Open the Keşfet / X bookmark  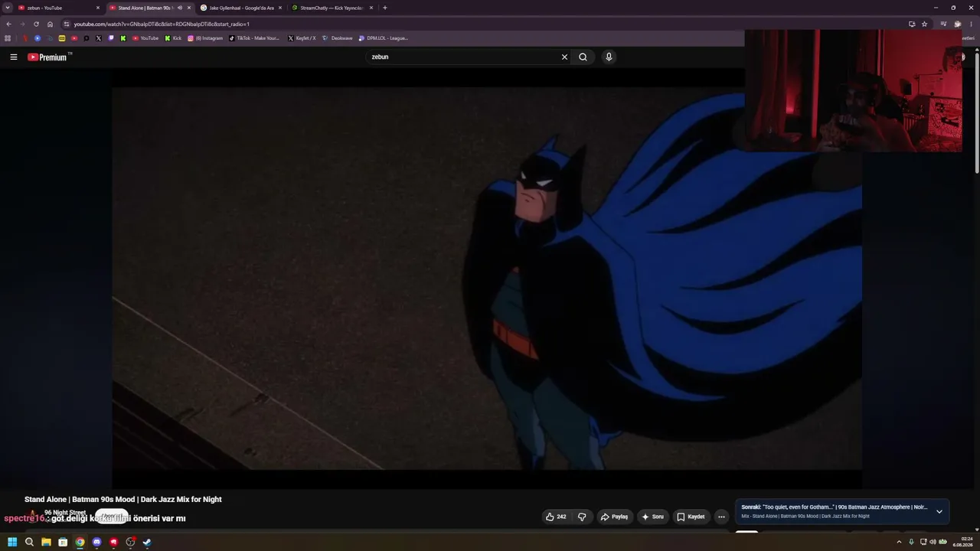302,38
